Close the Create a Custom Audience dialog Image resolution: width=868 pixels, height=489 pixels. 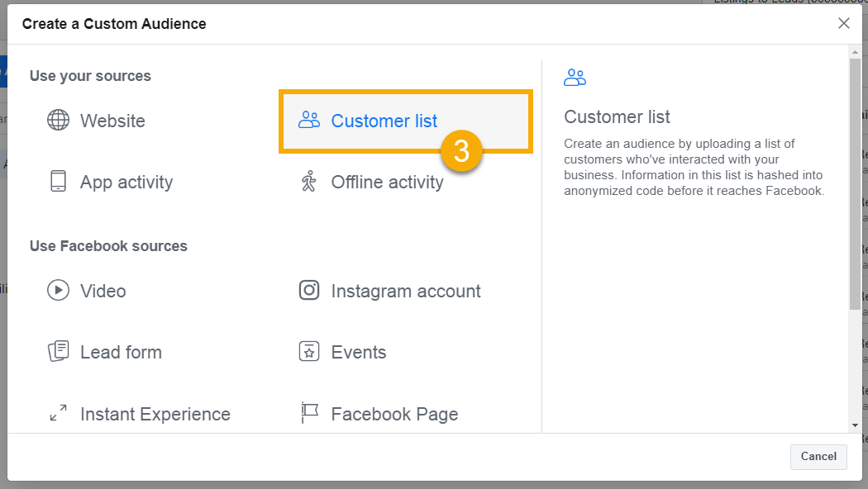844,23
